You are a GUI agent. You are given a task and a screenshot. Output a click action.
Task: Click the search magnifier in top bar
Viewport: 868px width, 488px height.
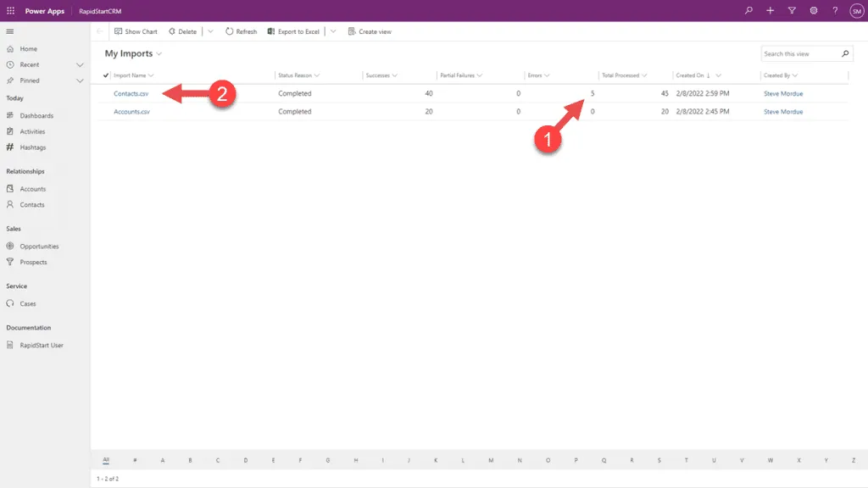click(x=748, y=10)
